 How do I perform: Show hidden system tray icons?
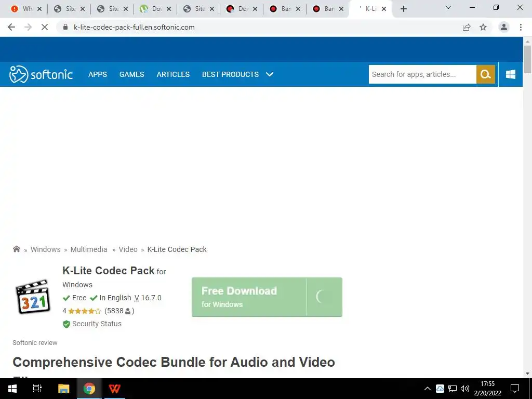coord(428,389)
